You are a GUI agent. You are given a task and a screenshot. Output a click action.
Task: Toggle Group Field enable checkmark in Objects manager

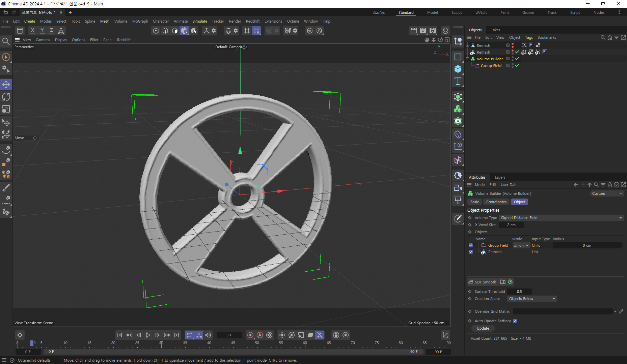pos(517,65)
